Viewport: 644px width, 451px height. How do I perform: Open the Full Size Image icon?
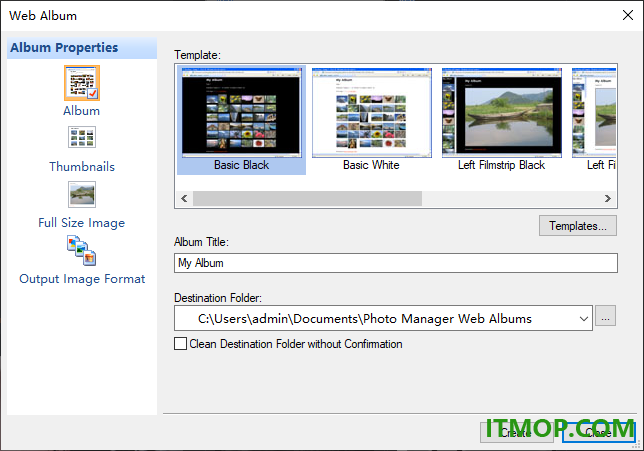(82, 194)
